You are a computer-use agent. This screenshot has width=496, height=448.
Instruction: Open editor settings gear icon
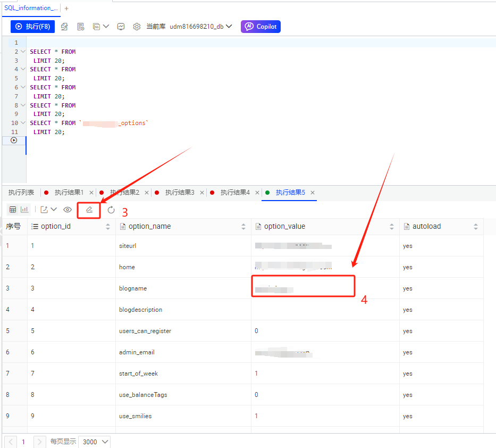137,27
